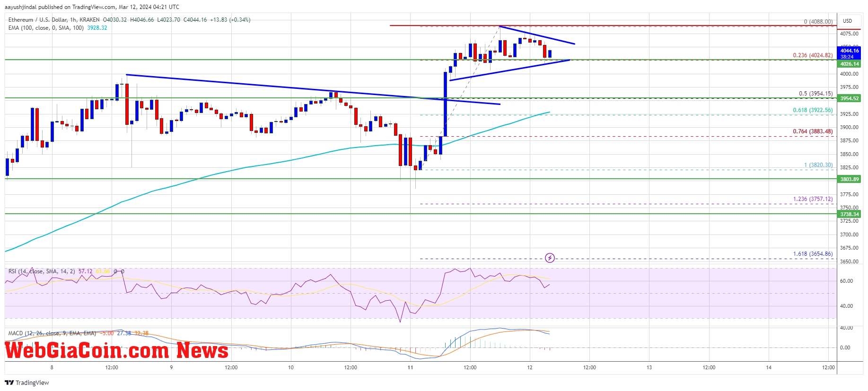This screenshot has width=868, height=391.
Task: Select the MACD (12, 26, close, 9, EMA, EMA) legend
Action: pos(52,333)
